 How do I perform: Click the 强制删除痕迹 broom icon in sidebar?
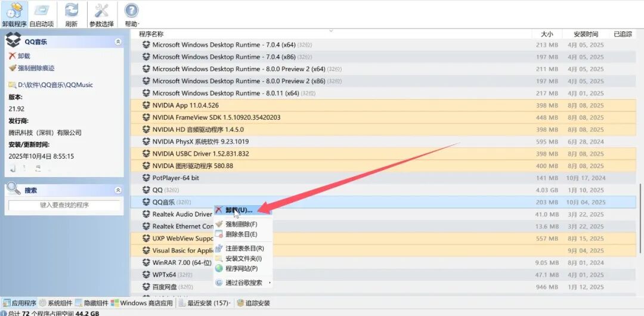tap(13, 68)
